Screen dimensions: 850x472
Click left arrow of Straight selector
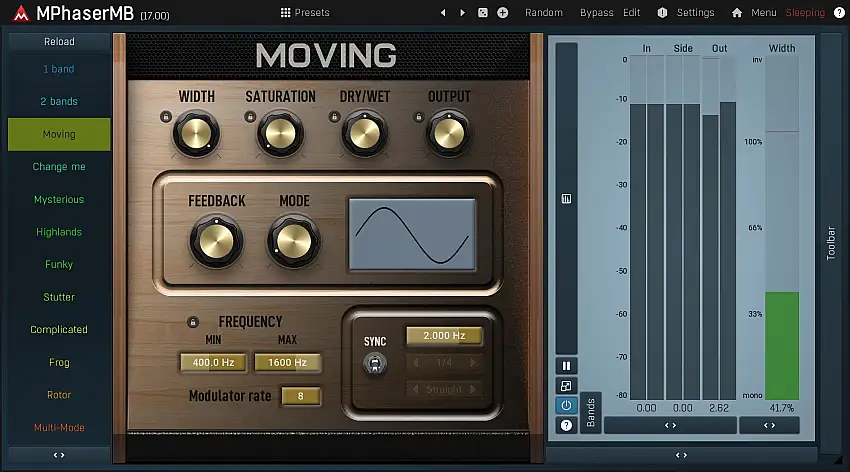point(416,389)
